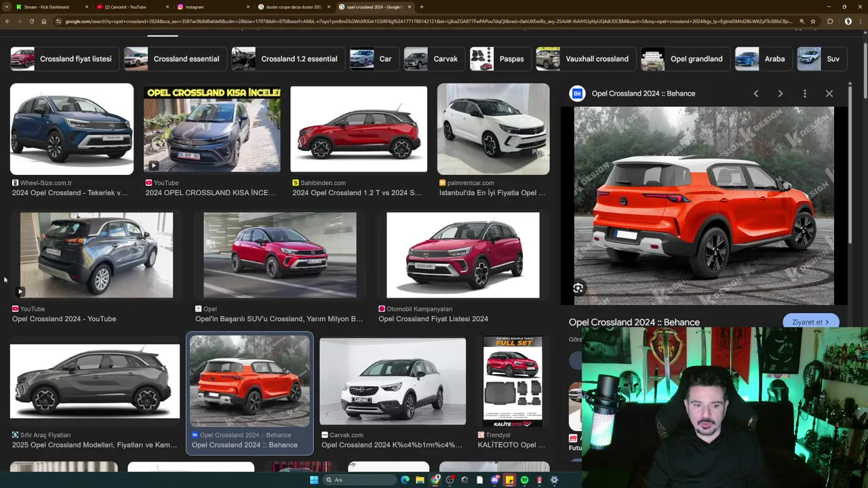Click 'Opel Crossland 2024 - YouTube' title link
The height and width of the screenshot is (488, 868).
tap(64, 319)
